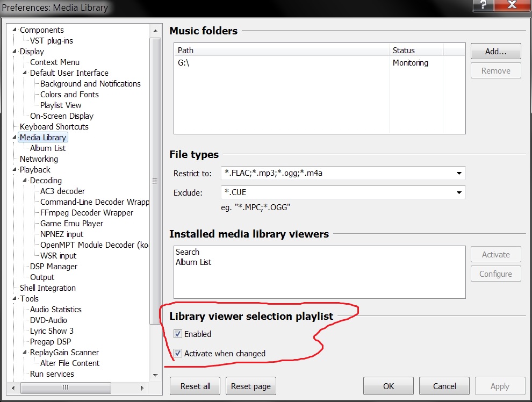The image size is (532, 402).
Task: Open the Restrict to dropdown
Action: [x=459, y=174]
